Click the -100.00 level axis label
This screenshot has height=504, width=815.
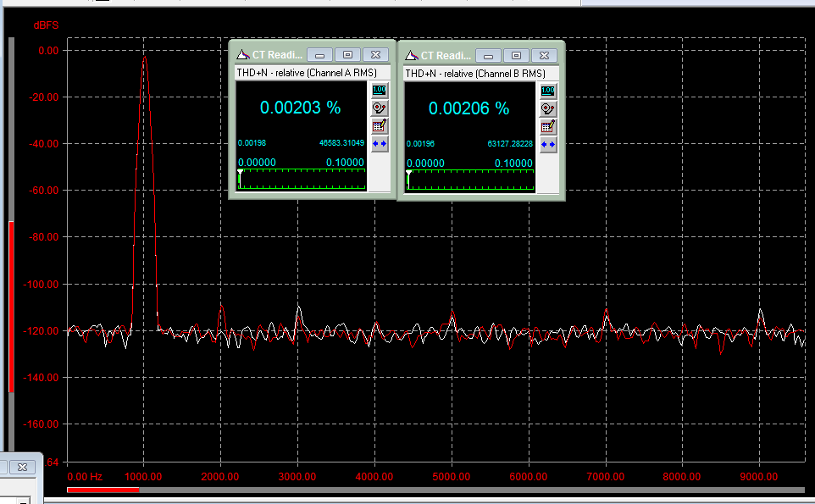point(41,285)
